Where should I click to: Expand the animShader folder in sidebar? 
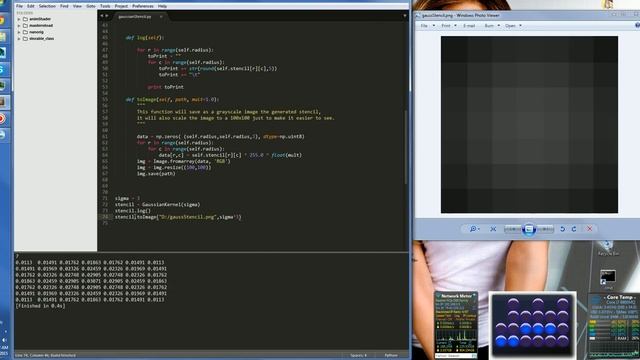coord(19,19)
